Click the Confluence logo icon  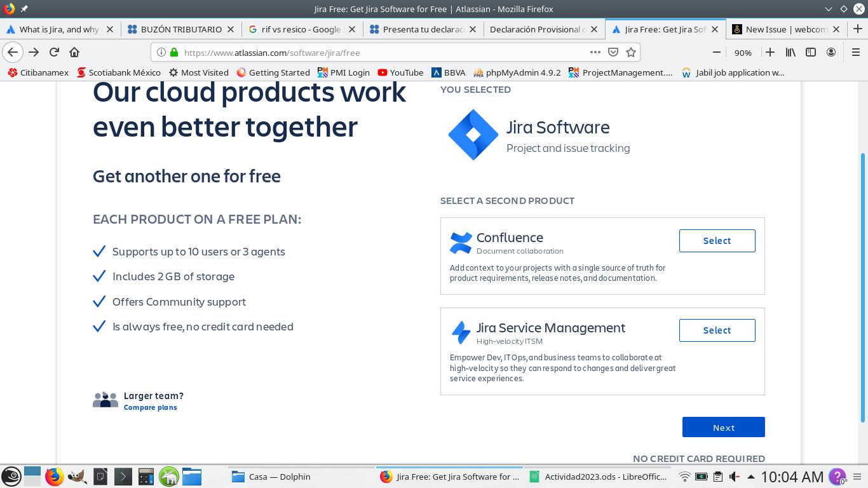pos(461,242)
